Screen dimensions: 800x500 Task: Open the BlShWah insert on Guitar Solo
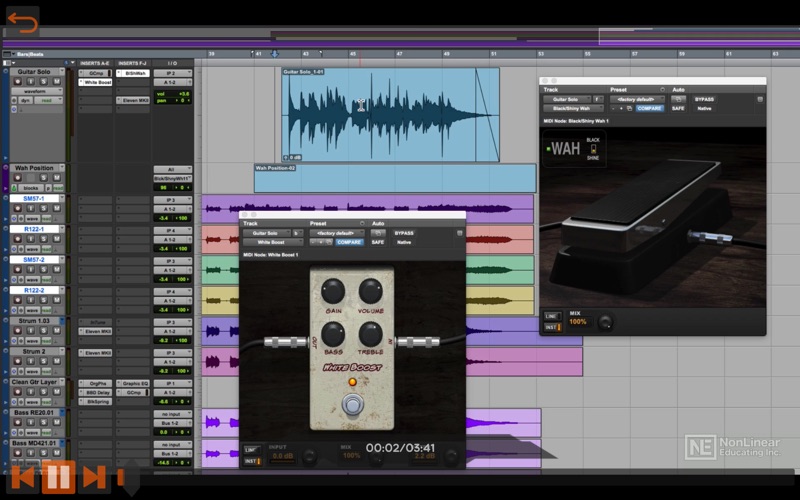click(133, 73)
